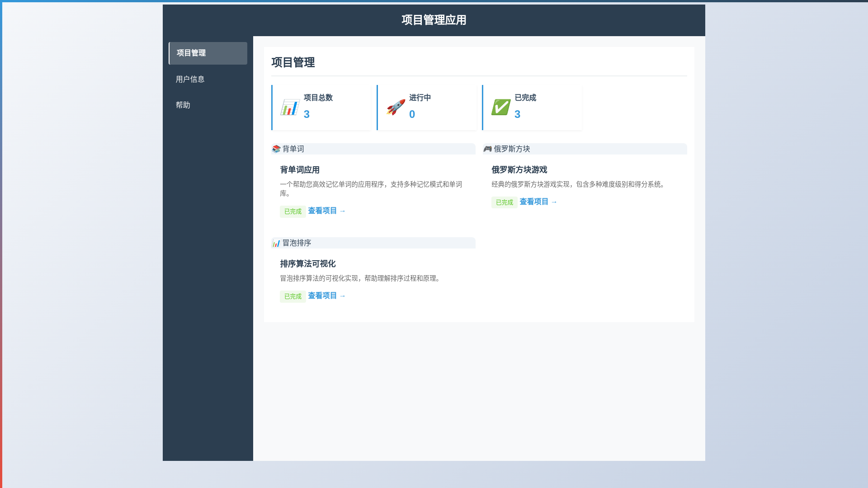Click the 俄罗斯方块 card header label
Image resolution: width=868 pixels, height=488 pixels.
click(512, 149)
